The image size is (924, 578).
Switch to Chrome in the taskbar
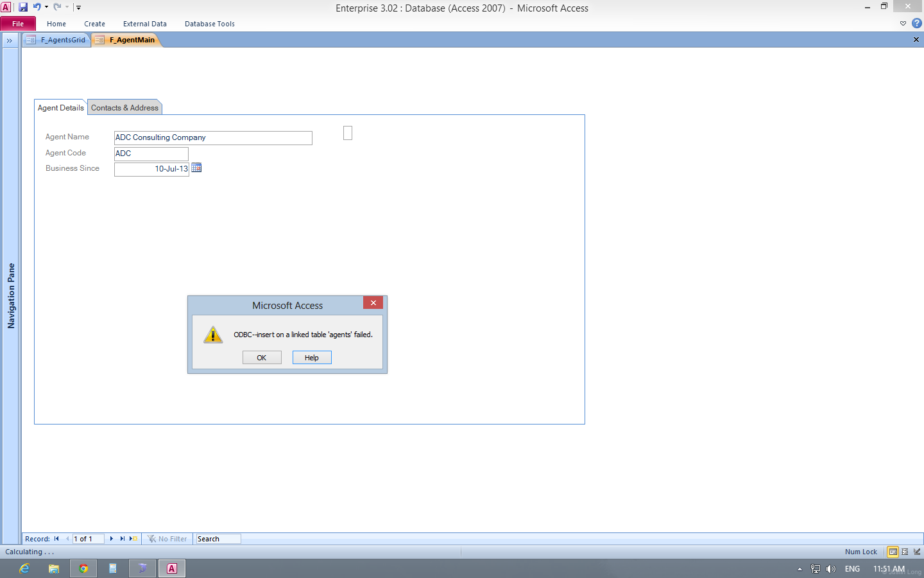pos(83,568)
